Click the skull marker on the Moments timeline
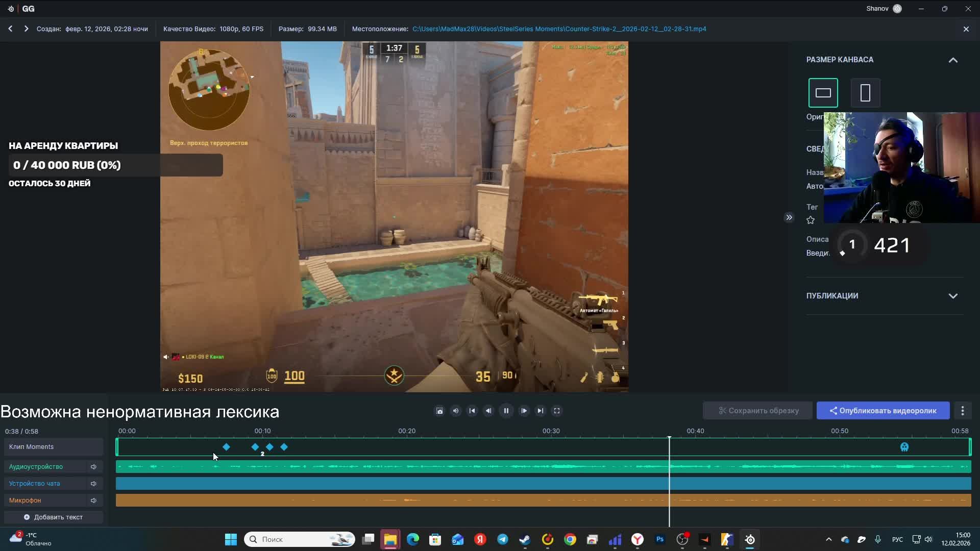 904,447
